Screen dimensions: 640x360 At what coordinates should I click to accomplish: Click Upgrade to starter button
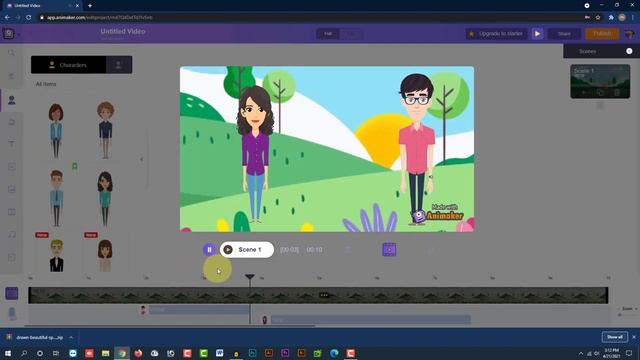tap(496, 34)
